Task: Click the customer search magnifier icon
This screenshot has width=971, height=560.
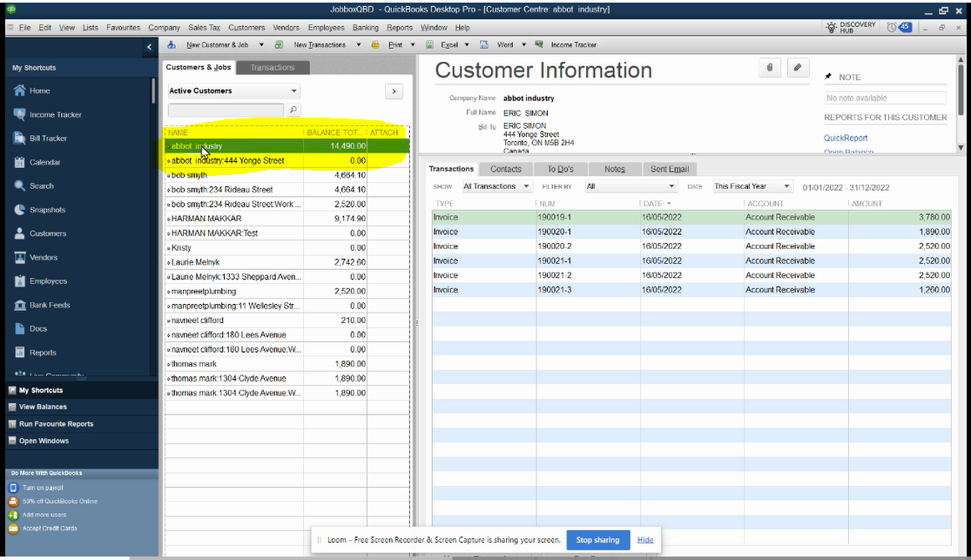Action: (x=293, y=110)
